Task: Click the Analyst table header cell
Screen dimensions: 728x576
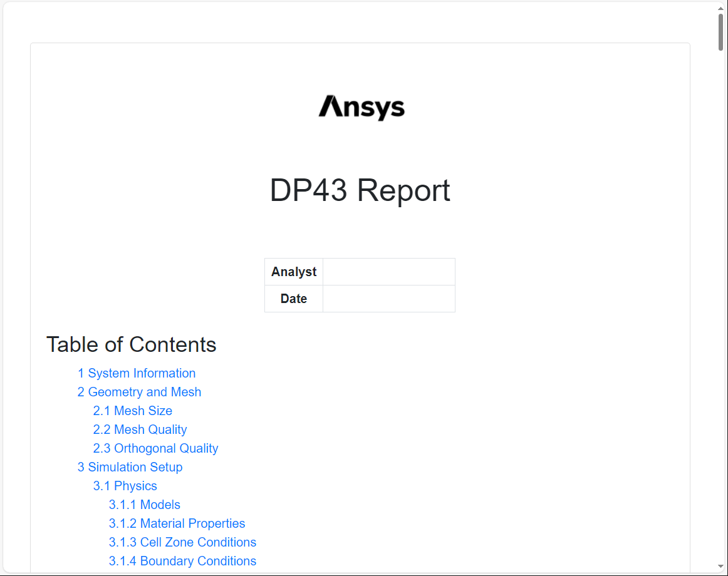Action: [293, 271]
